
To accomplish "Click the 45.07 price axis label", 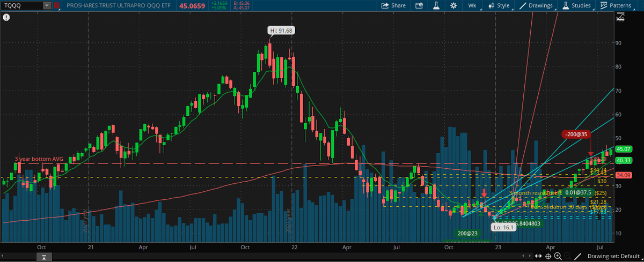I will (x=623, y=149).
